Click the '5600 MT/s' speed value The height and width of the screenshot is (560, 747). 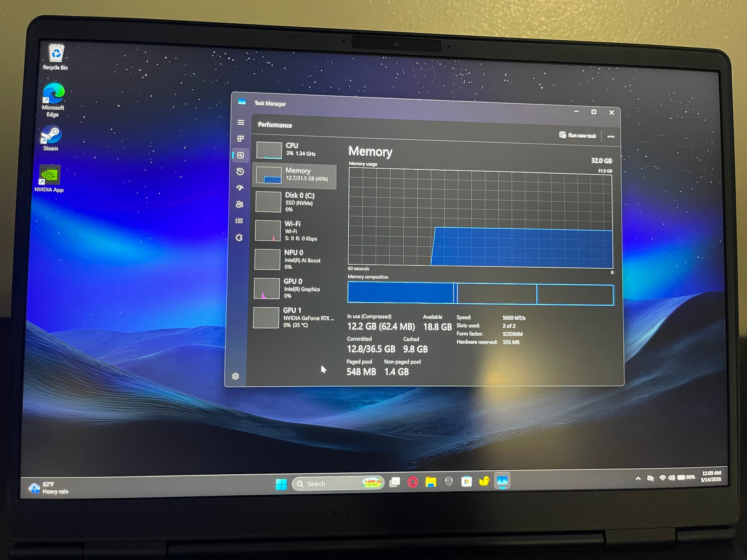click(514, 318)
